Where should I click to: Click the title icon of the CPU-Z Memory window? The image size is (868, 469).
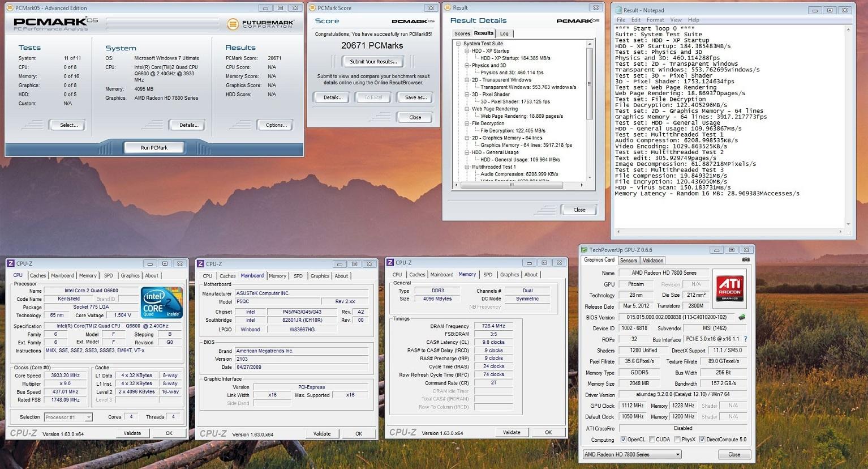(390, 263)
